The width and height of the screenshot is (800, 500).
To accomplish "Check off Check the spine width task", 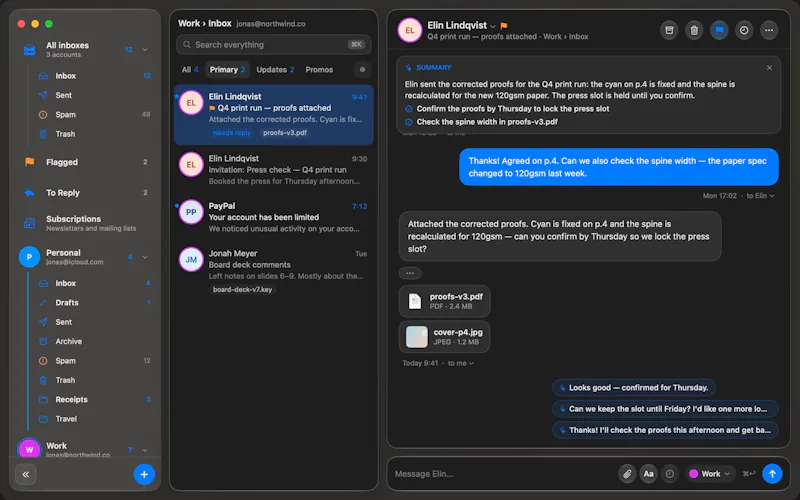I will coord(409,122).
